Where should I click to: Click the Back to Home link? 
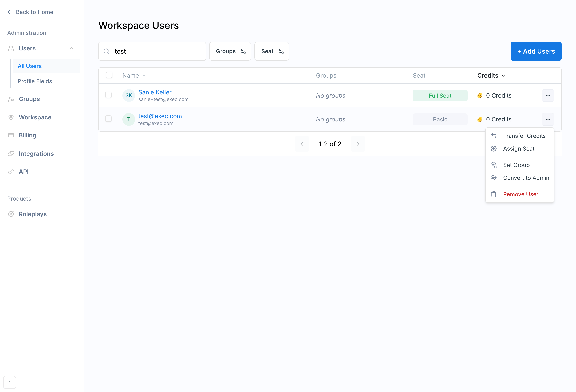(30, 12)
